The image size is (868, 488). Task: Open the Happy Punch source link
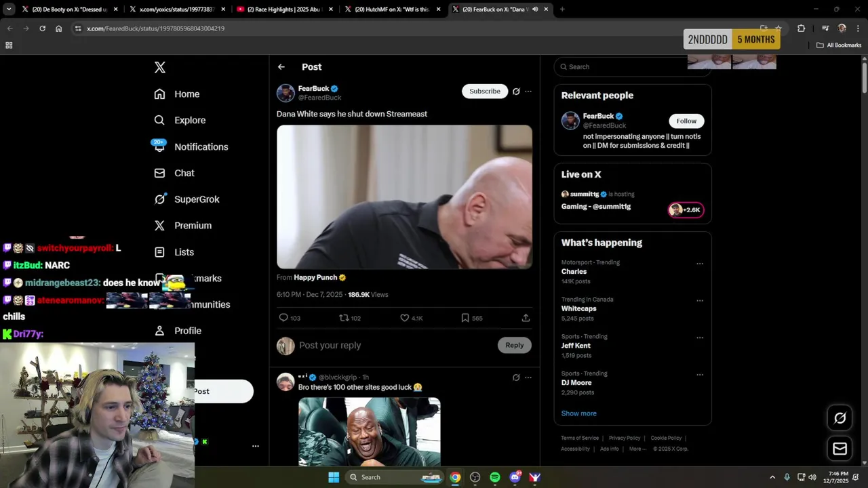tap(320, 277)
